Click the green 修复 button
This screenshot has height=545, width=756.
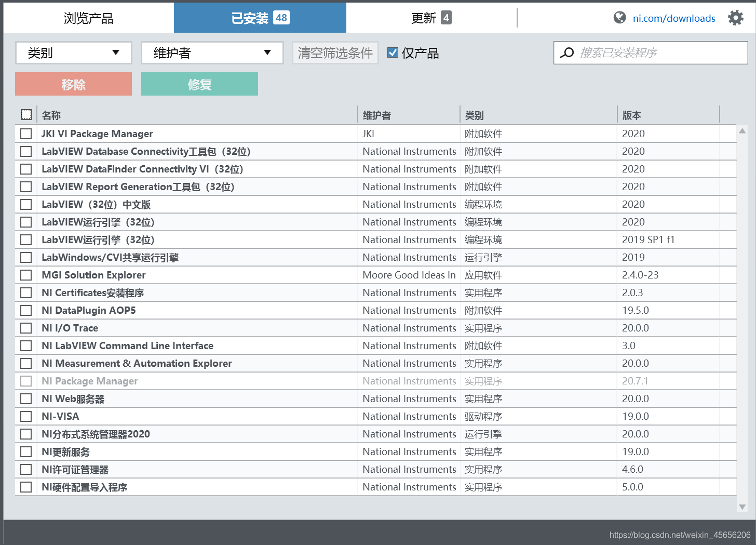click(199, 84)
